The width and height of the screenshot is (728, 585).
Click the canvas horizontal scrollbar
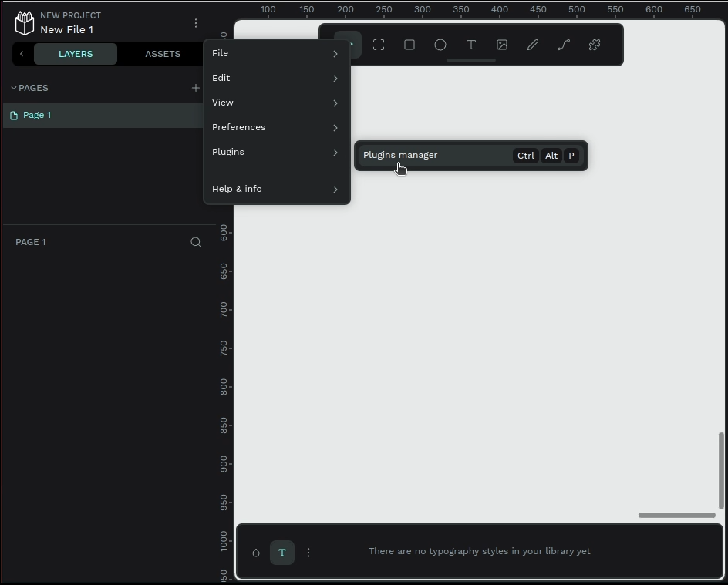click(676, 515)
